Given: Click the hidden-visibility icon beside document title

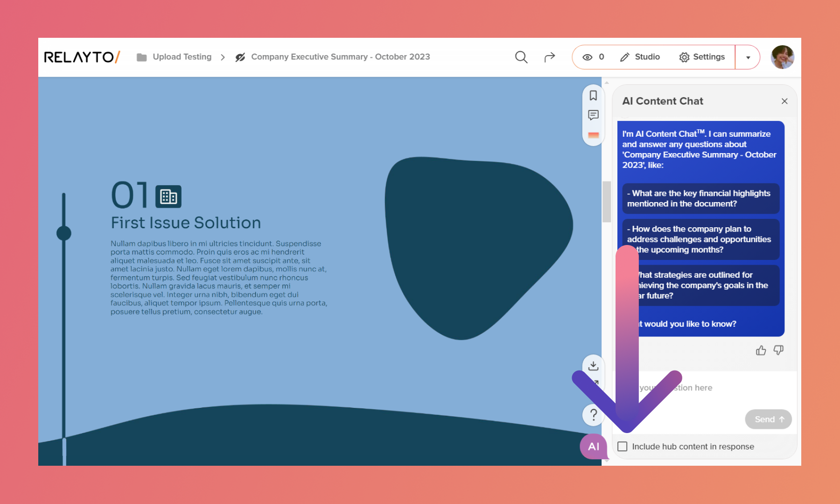Looking at the screenshot, I should (x=240, y=57).
